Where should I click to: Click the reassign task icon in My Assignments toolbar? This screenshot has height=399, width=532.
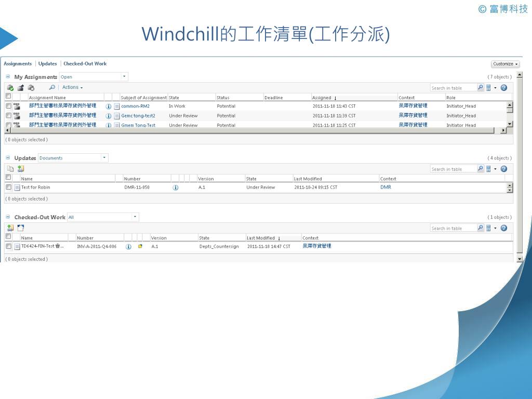[21, 87]
